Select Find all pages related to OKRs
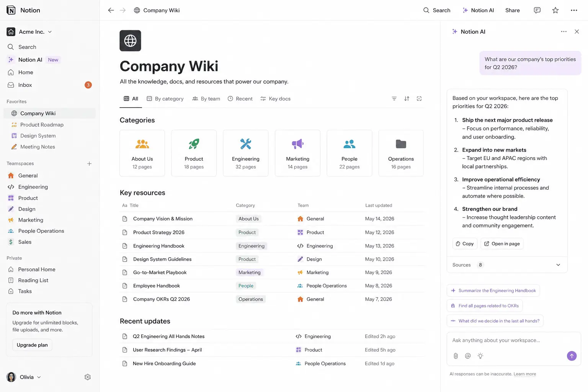 [485, 306]
